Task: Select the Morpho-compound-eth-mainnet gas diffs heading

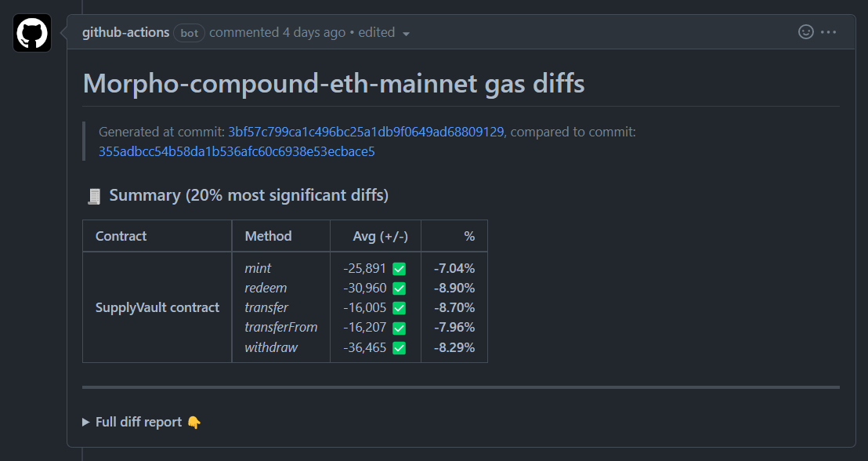Action: click(334, 83)
